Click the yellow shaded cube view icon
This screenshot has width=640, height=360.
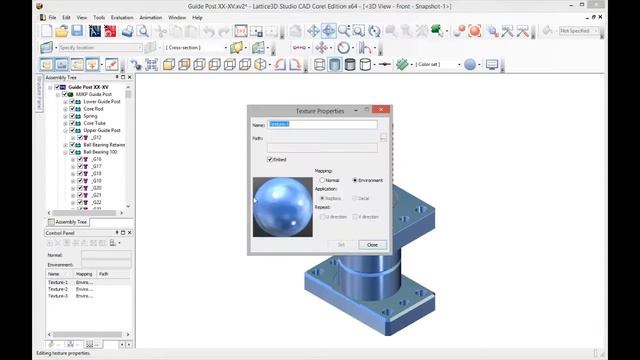(169, 64)
